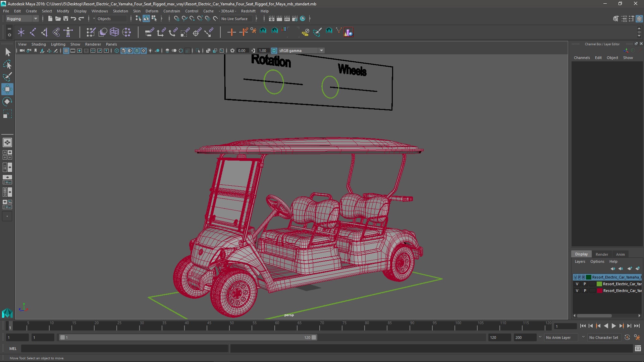Open the Deform menu

click(x=152, y=11)
